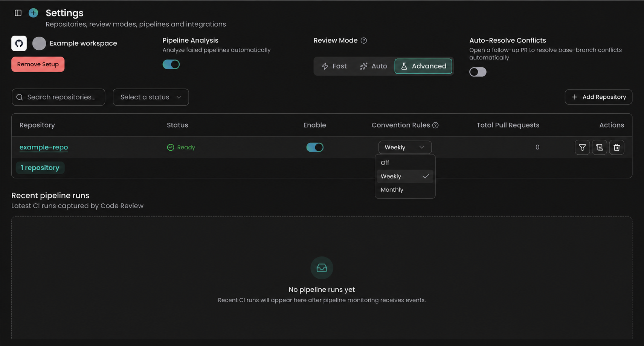Enable the Auto-Resolve Conflicts toggle
This screenshot has width=644, height=346.
[x=478, y=72]
